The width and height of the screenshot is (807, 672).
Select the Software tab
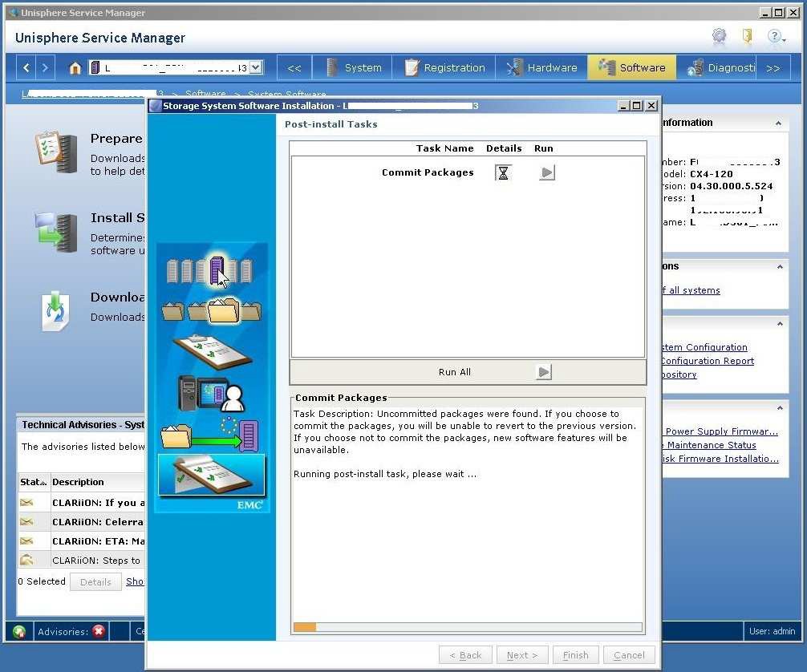pyautogui.click(x=631, y=67)
